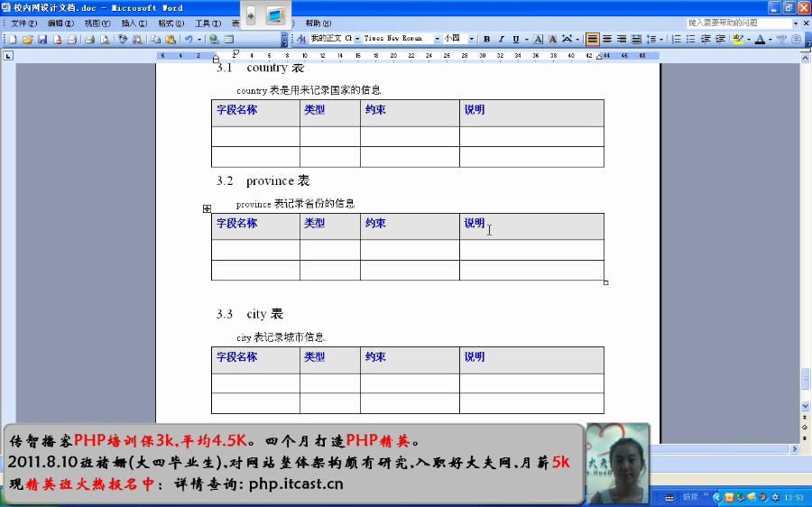Image resolution: width=812 pixels, height=507 pixels.
Task: Open the 编辑 menu
Action: (60, 23)
